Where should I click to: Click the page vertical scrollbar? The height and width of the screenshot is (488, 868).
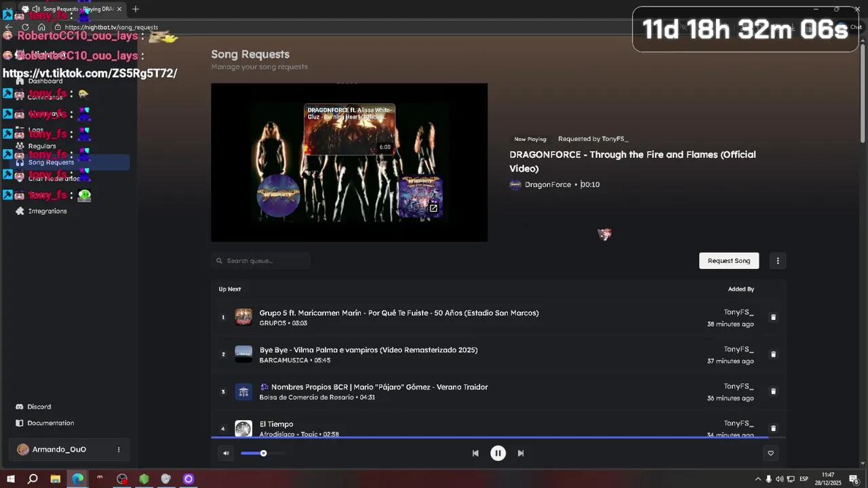point(863,95)
